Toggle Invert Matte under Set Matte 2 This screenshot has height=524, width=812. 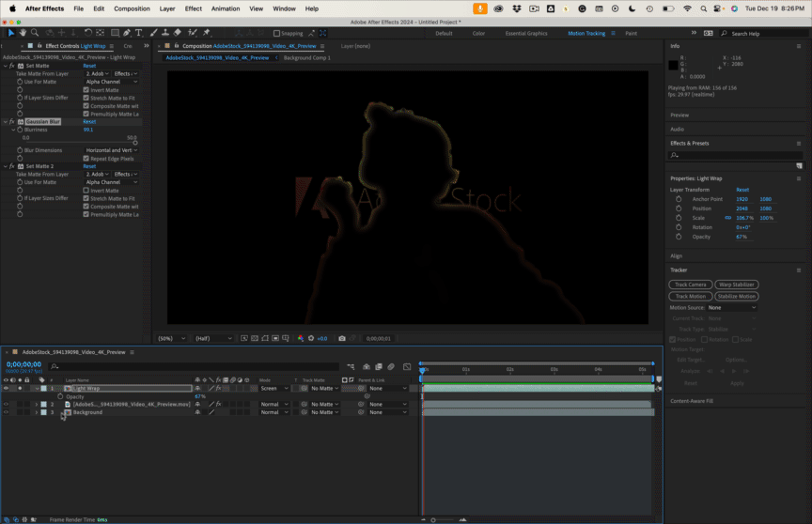coord(86,191)
